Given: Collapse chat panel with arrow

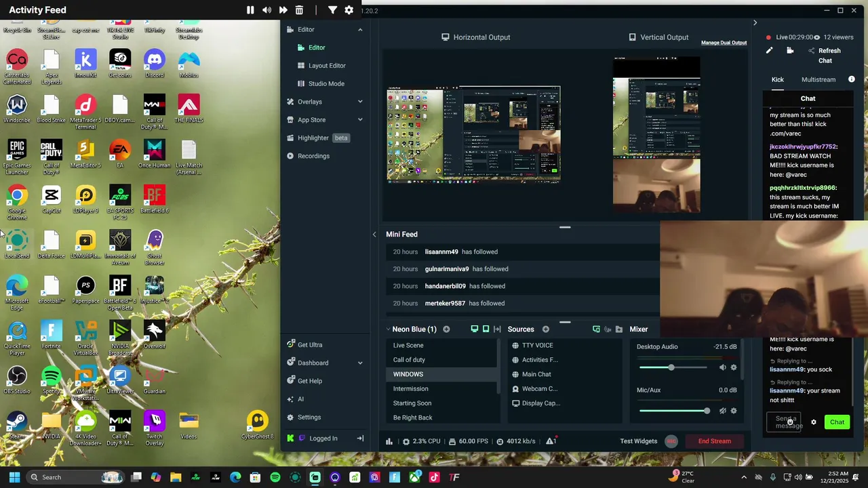Looking at the screenshot, I should [755, 23].
